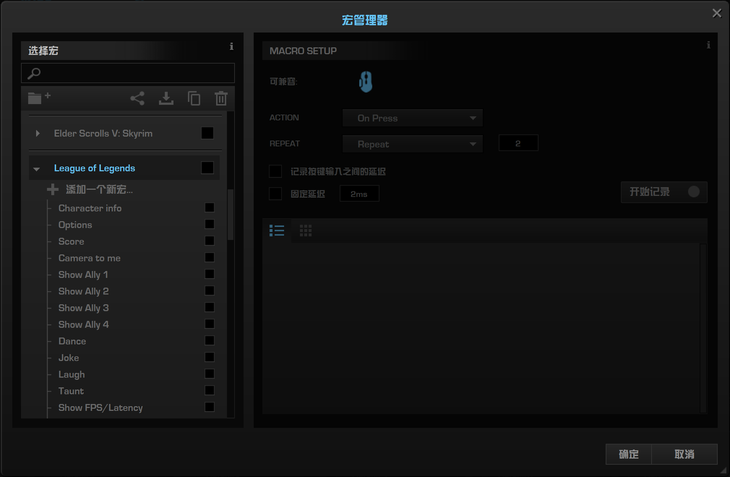This screenshot has width=730, height=477.
Task: Select the Show Ally 3 macro
Action: point(83,308)
